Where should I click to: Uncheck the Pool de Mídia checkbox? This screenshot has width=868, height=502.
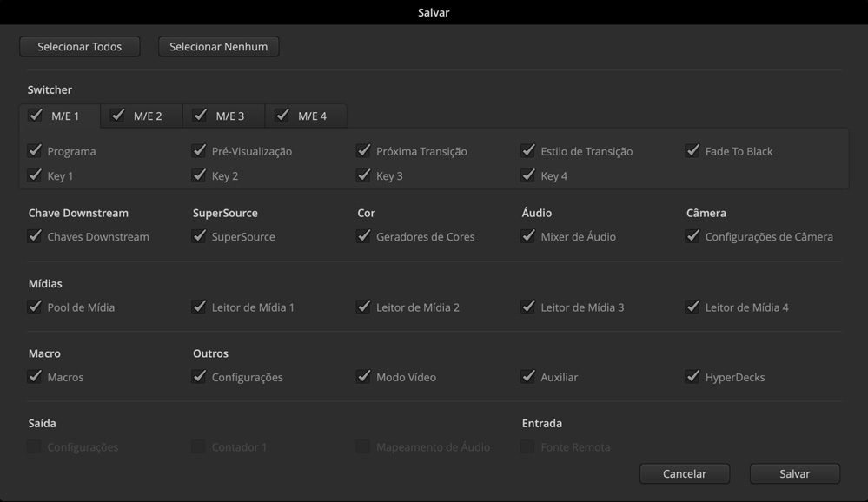[x=35, y=307]
